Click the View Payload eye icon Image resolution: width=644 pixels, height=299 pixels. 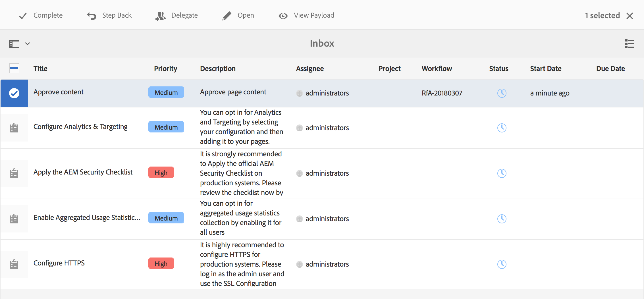click(x=283, y=16)
